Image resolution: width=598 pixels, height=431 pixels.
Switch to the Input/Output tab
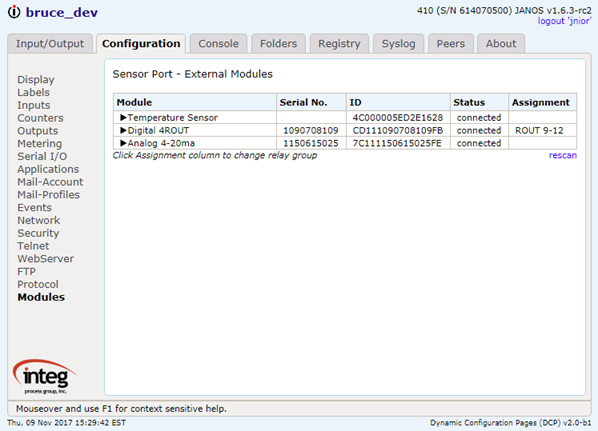pos(50,44)
